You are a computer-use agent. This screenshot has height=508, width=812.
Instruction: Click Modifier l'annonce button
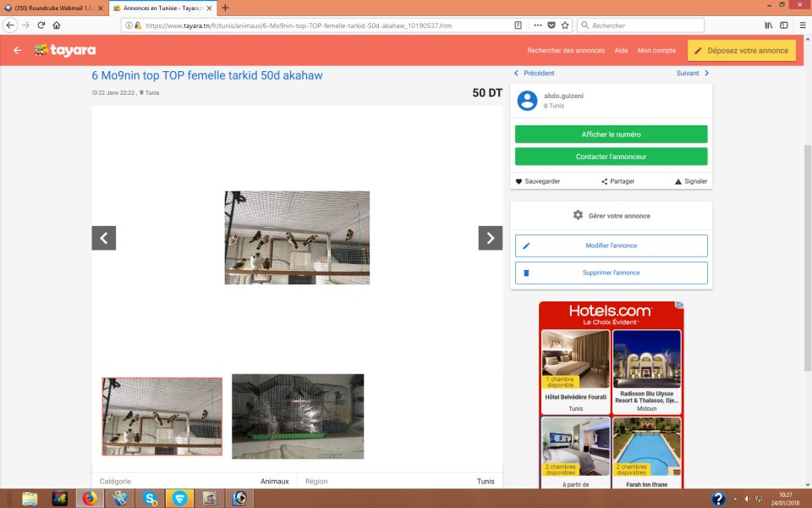(x=611, y=246)
